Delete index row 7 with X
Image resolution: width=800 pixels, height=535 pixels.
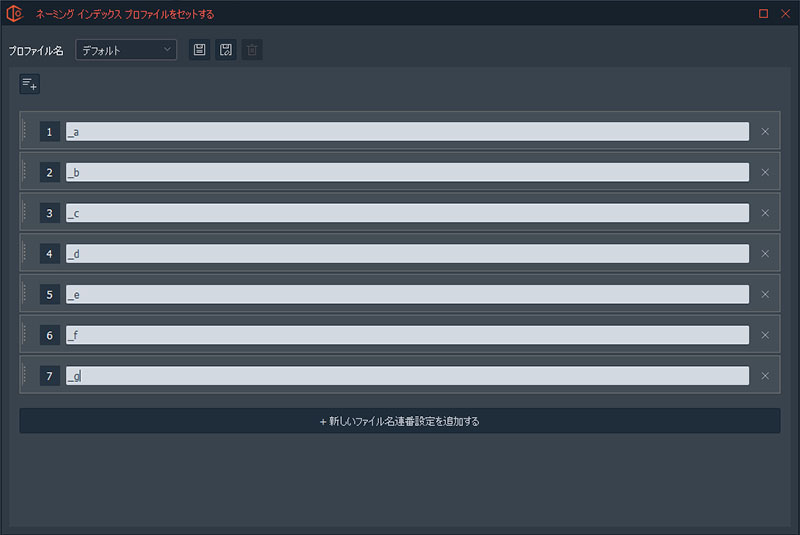[765, 376]
